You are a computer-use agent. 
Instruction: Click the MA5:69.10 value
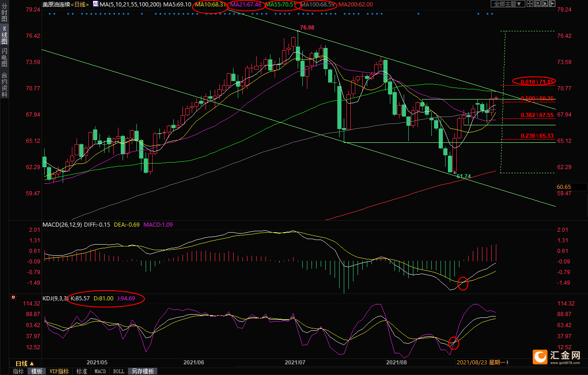[177, 4]
